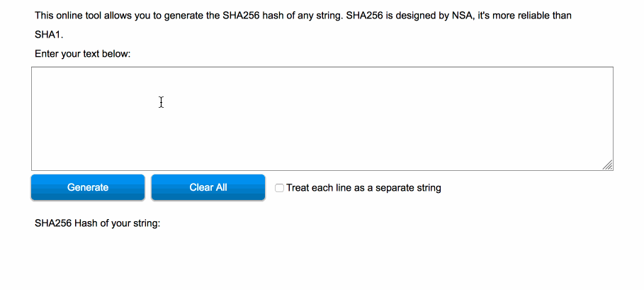Click the word "Enter" above the text box
This screenshot has width=644, height=290.
(x=47, y=53)
